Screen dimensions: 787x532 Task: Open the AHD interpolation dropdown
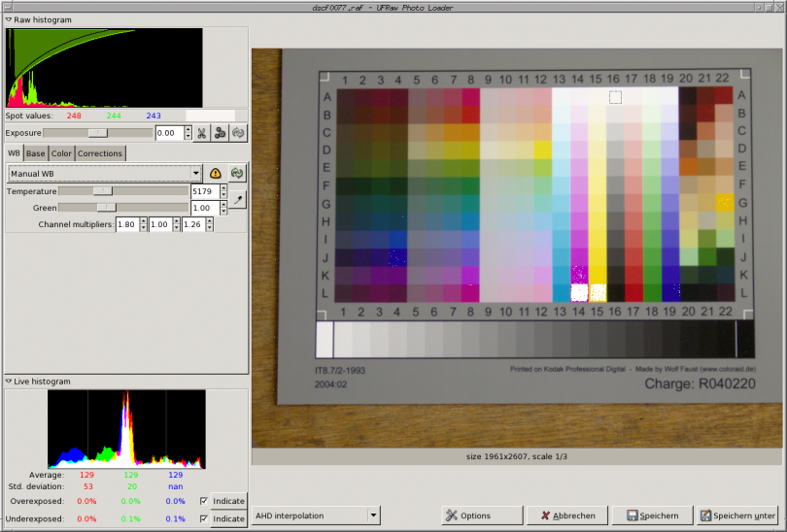coord(316,515)
